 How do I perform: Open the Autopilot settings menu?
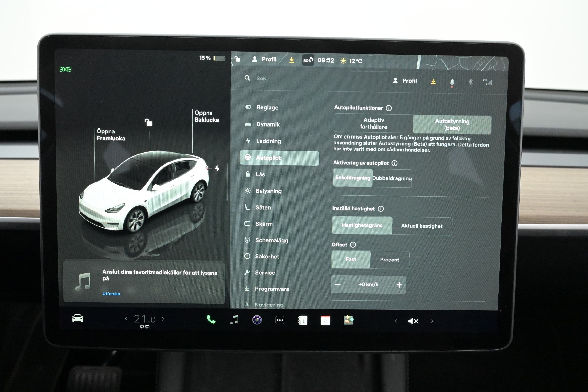279,158
